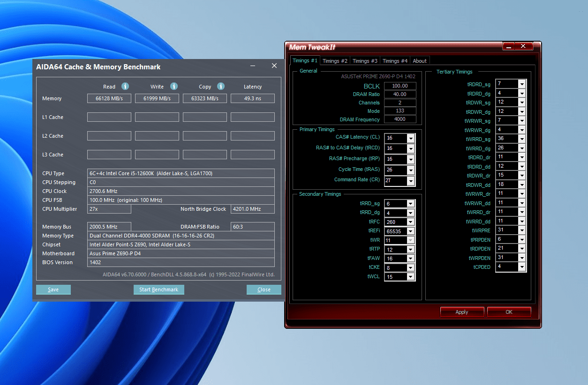
Task: Click the Copy info icon in AIDA64
Action: pos(221,86)
